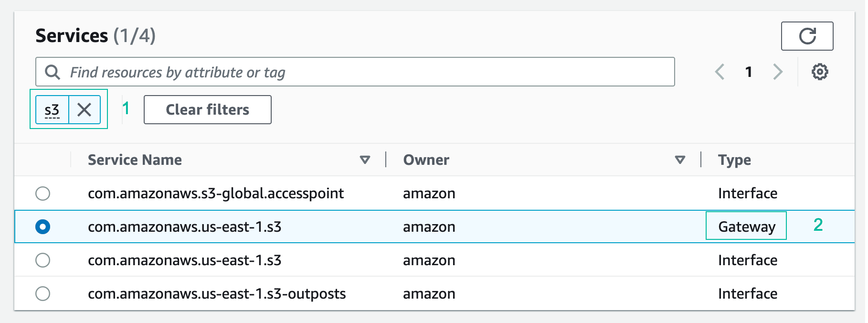Open table preferences gear icon
Screen dimensions: 868x323
(820, 72)
